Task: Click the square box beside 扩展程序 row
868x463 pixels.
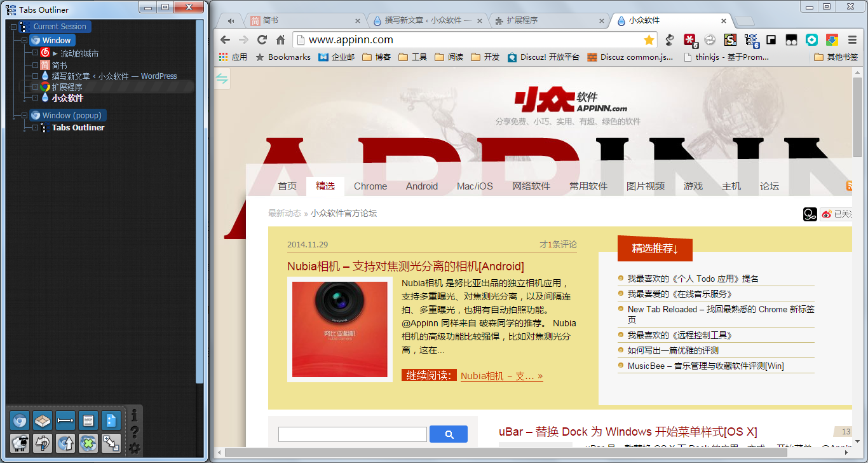Action: [36, 87]
